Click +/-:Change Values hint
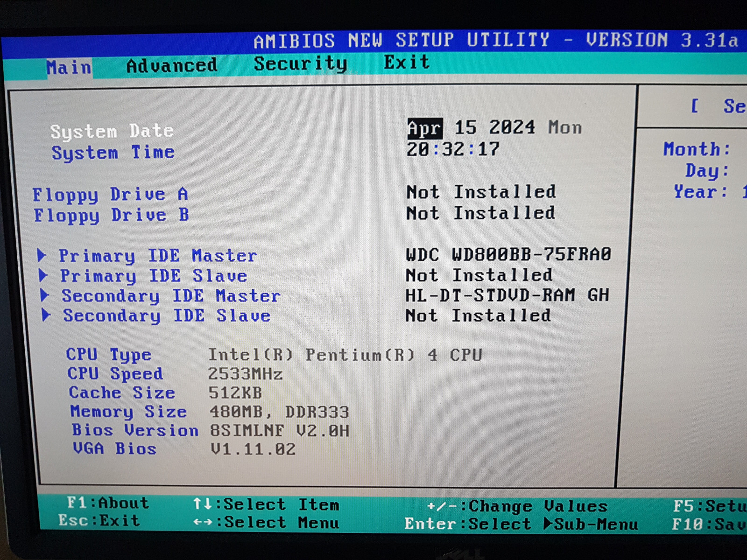 (517, 506)
